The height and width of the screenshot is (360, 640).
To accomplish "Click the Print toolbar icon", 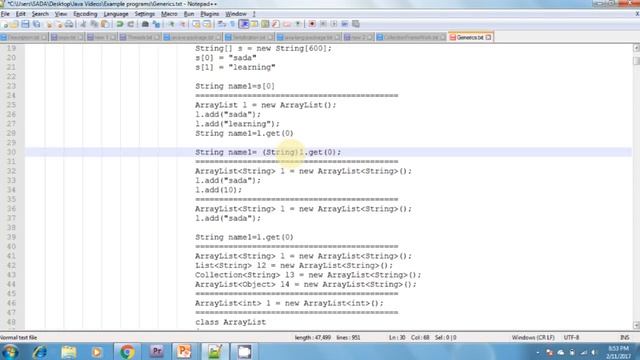I will pyautogui.click(x=69, y=24).
